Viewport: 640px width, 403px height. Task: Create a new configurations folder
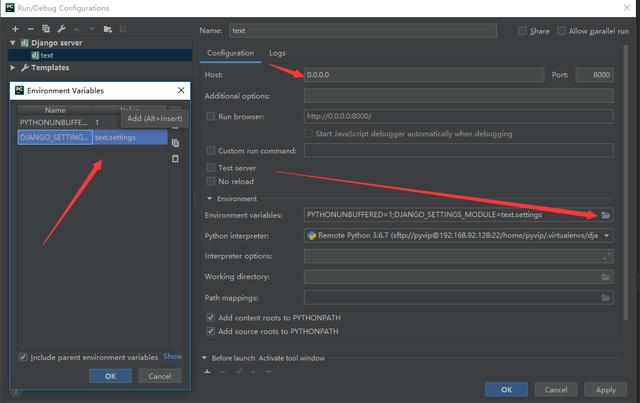(x=108, y=29)
